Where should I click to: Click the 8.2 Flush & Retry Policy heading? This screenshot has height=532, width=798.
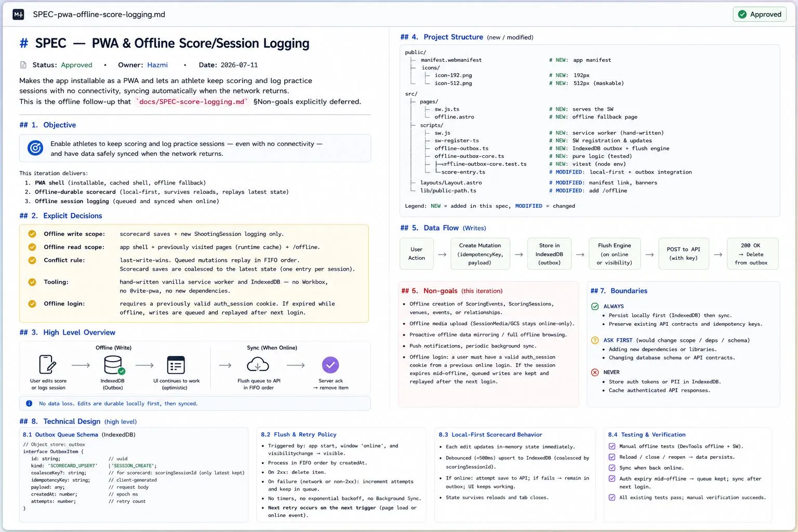pos(299,434)
